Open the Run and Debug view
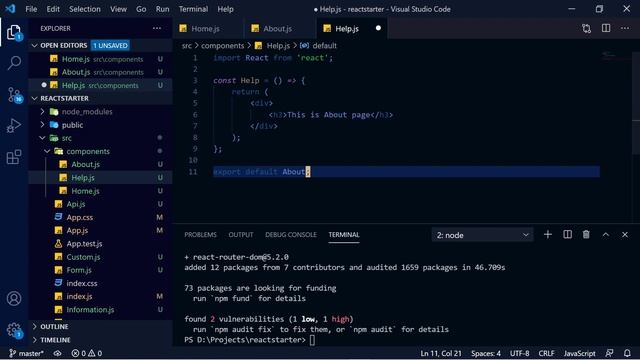 pos(14,126)
